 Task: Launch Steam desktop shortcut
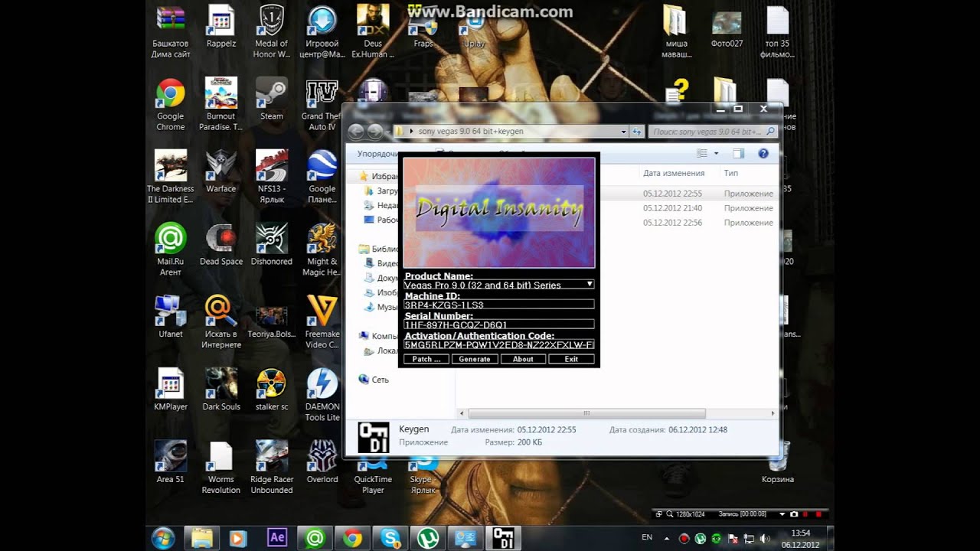272,99
